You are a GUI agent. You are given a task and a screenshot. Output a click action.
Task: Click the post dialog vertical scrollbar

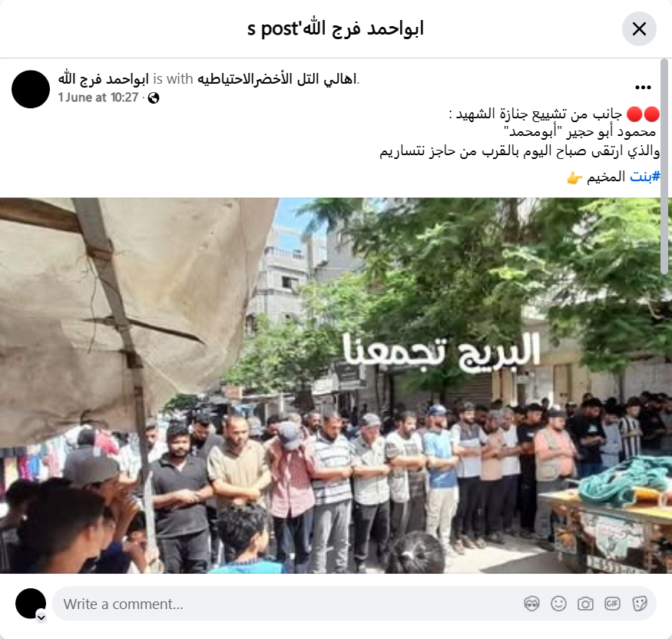click(664, 167)
